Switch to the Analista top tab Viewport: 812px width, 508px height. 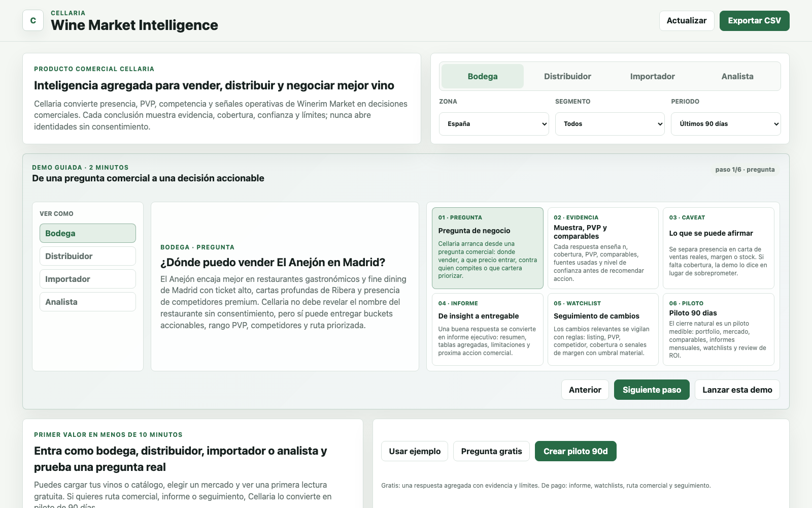point(737,76)
